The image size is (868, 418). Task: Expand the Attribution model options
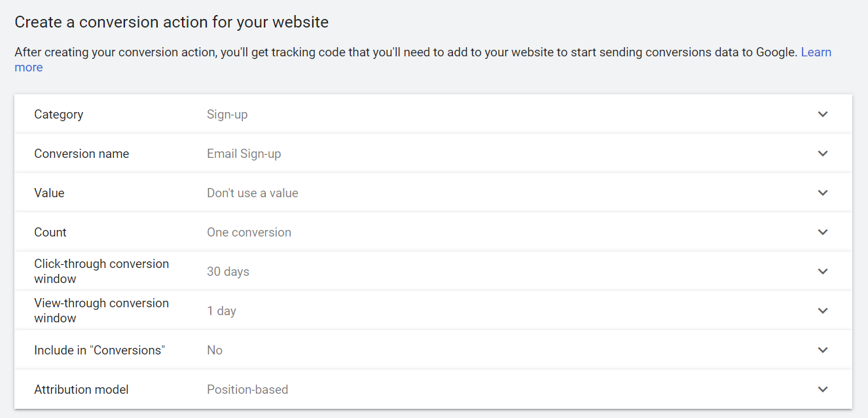823,389
